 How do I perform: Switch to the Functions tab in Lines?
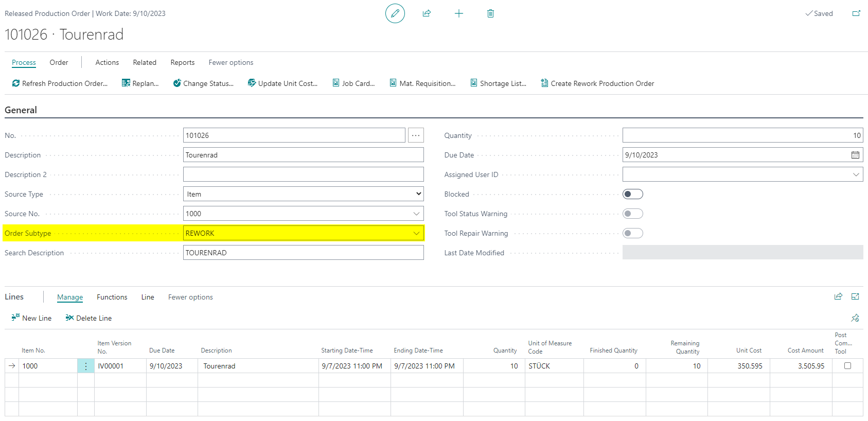click(112, 297)
